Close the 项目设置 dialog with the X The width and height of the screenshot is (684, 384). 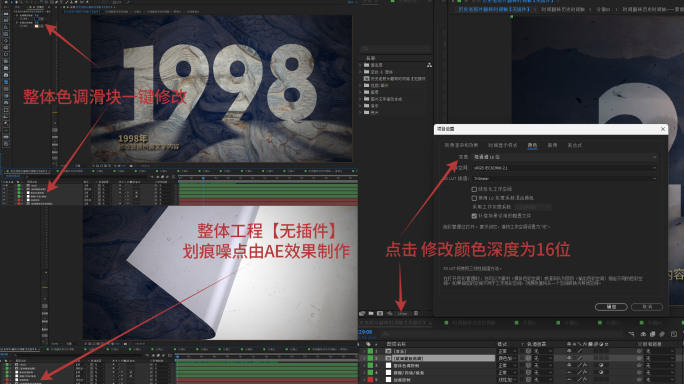coord(663,129)
